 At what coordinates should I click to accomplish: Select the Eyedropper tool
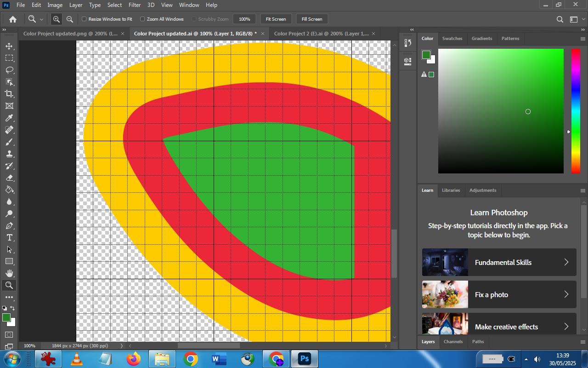pyautogui.click(x=9, y=118)
